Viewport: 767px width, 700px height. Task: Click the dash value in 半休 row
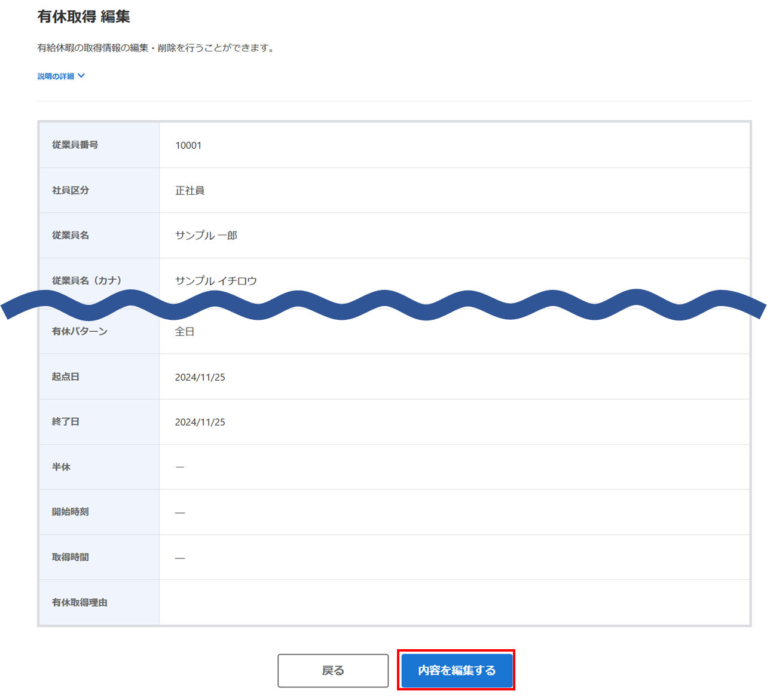(180, 467)
